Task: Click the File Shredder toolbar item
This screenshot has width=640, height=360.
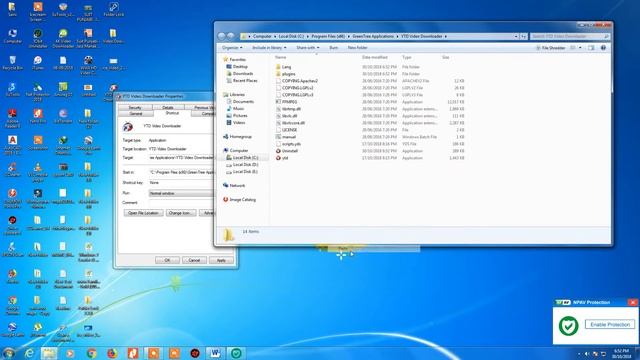Action: coord(551,48)
